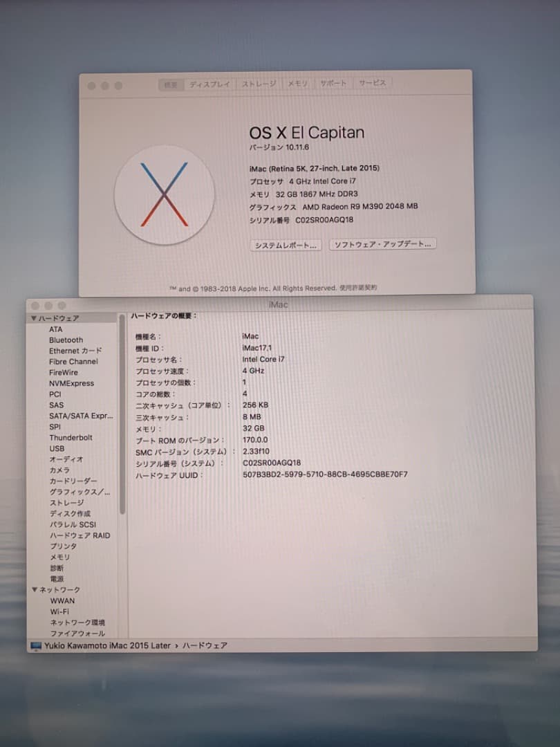Switch to the ディスプレイ tab

(x=209, y=84)
